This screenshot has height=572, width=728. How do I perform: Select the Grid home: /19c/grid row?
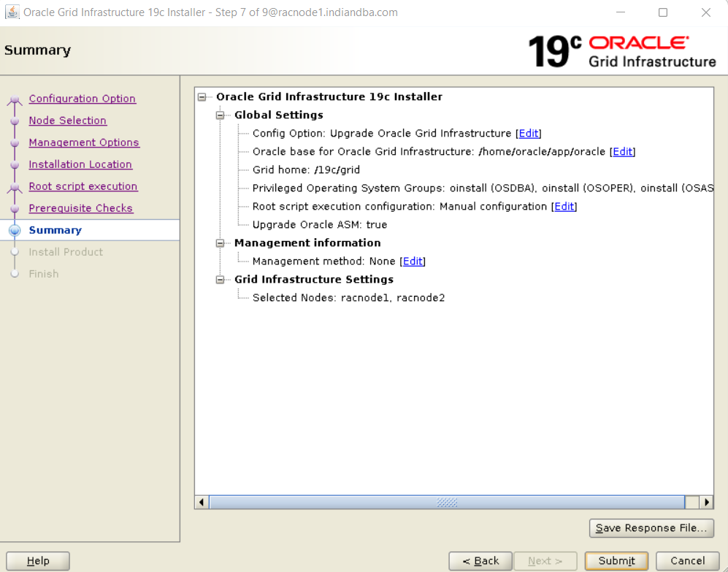click(307, 170)
